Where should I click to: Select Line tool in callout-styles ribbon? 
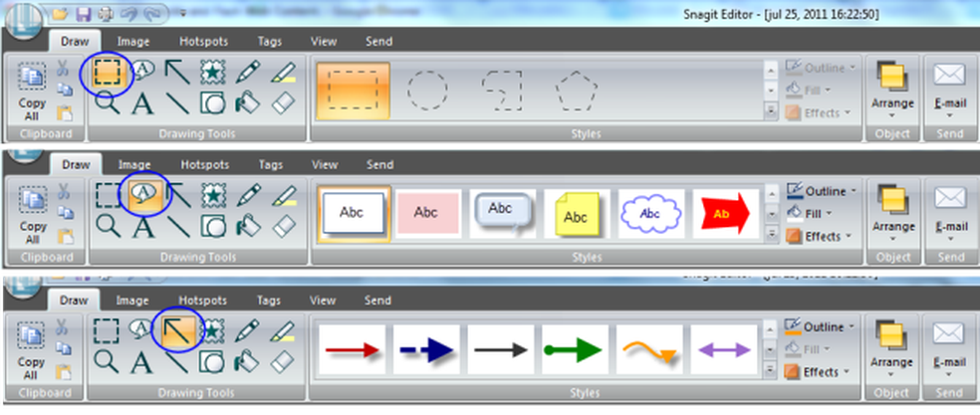178,226
